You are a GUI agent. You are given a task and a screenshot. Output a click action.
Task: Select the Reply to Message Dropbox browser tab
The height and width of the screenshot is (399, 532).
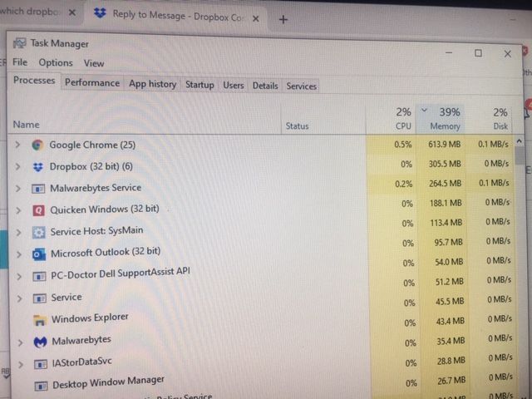[x=176, y=16]
